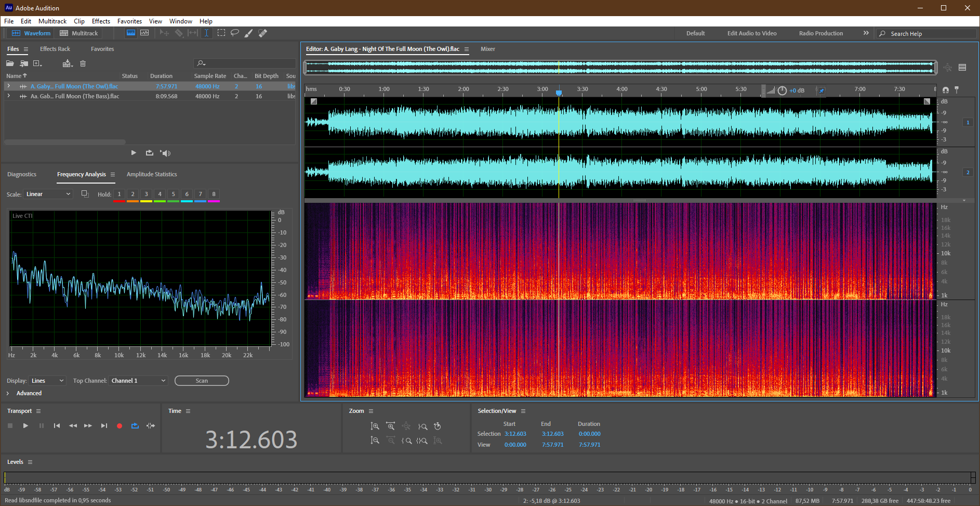Click the Fast Forward transport button

tap(88, 425)
